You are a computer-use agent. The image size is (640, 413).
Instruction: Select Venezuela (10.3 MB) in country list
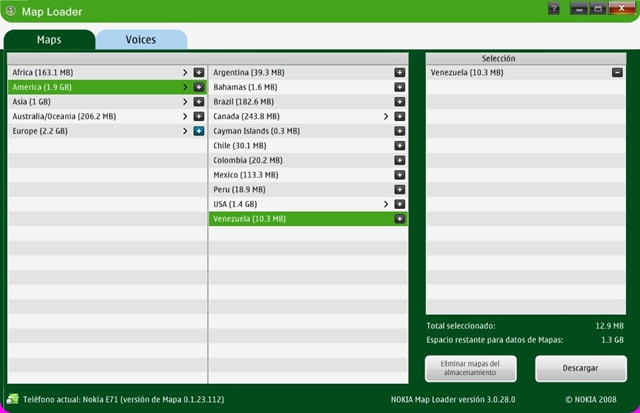point(308,219)
